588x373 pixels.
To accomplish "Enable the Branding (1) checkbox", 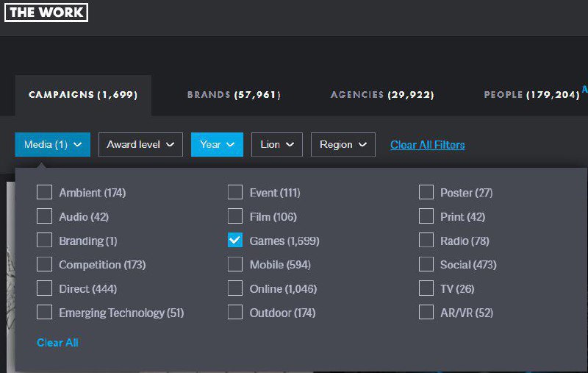I will pos(44,240).
